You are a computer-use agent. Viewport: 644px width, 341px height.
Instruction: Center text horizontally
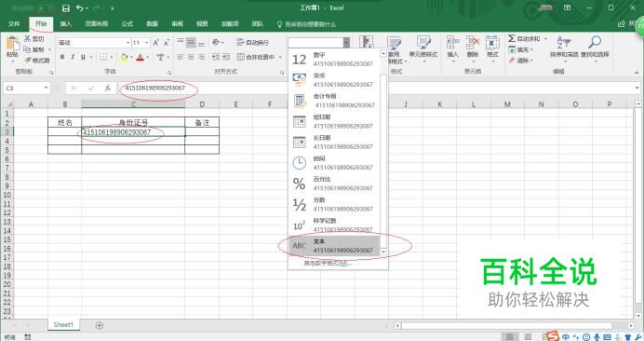tap(191, 57)
